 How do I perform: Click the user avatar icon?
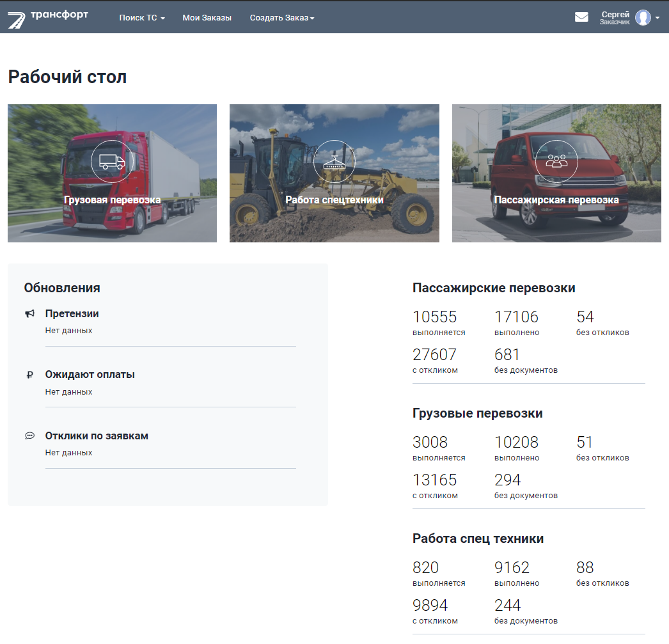point(643,18)
